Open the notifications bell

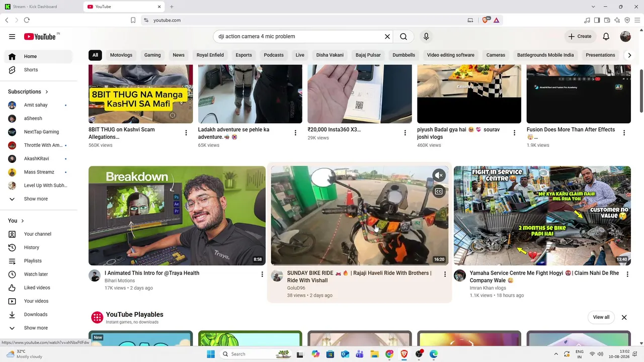tap(606, 36)
